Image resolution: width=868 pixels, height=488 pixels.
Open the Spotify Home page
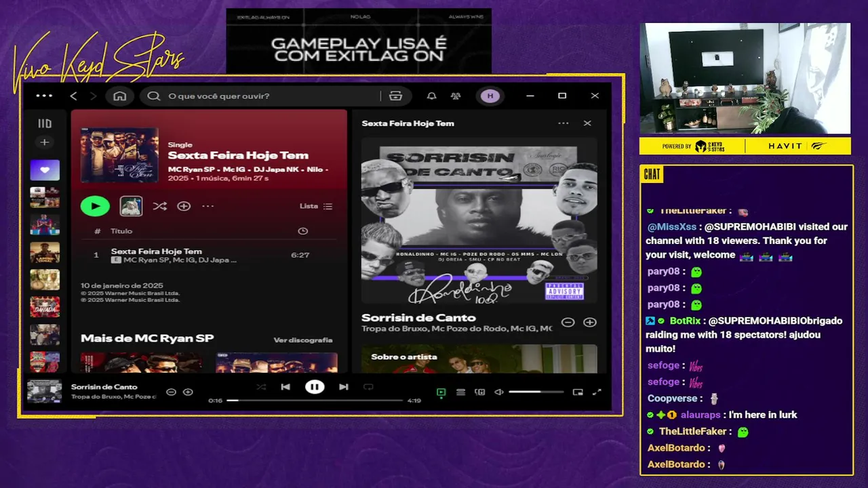[x=120, y=96]
